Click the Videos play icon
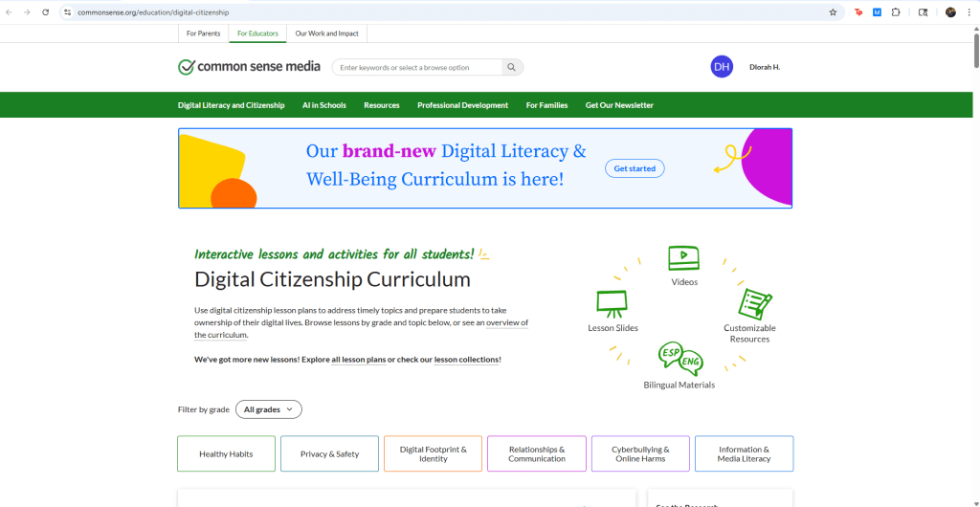The height and width of the screenshot is (507, 980). click(x=683, y=257)
